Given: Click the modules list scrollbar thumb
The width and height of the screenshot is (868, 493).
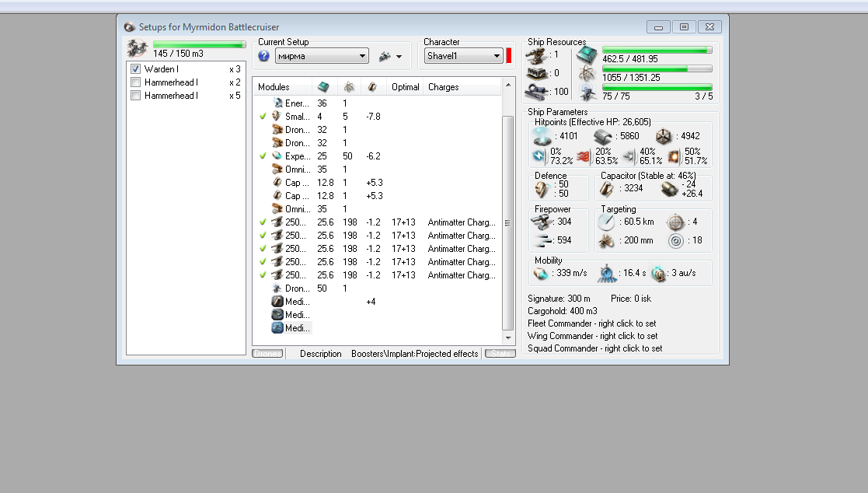Looking at the screenshot, I should point(508,222).
